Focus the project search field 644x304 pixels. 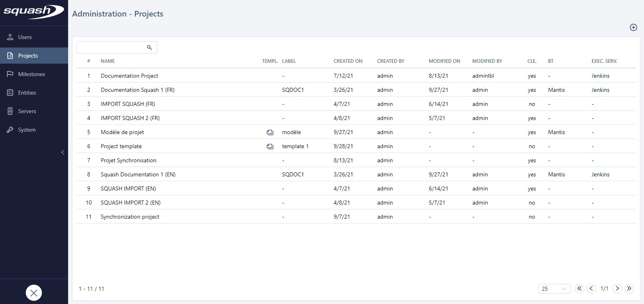point(117,47)
